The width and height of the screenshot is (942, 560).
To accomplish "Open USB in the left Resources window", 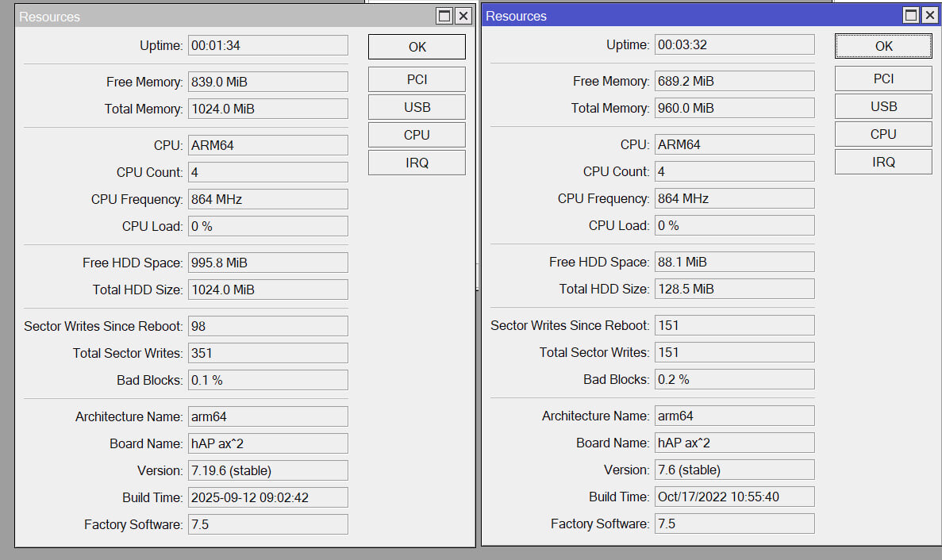I will click(417, 107).
